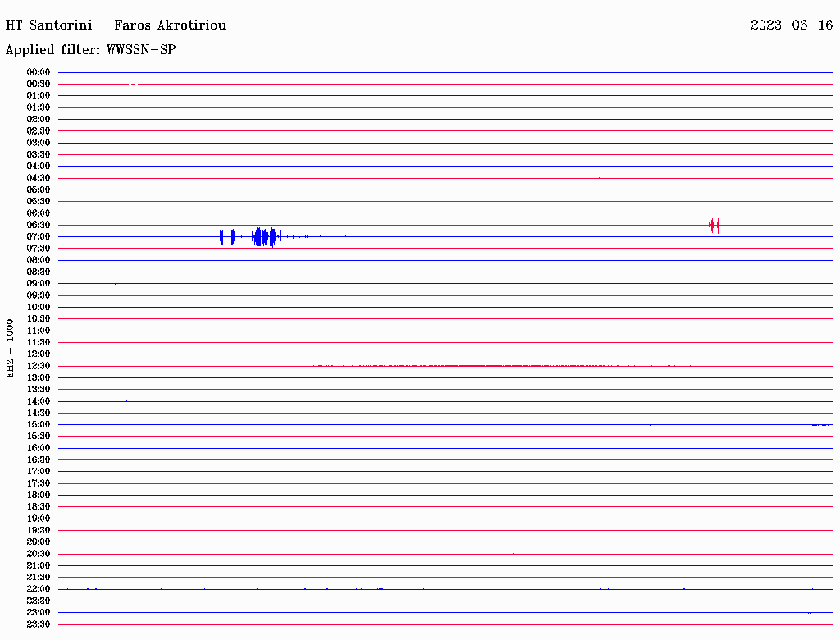Click the 05:00 time label
Image resolution: width=840 pixels, height=640 pixels.
[x=39, y=190]
